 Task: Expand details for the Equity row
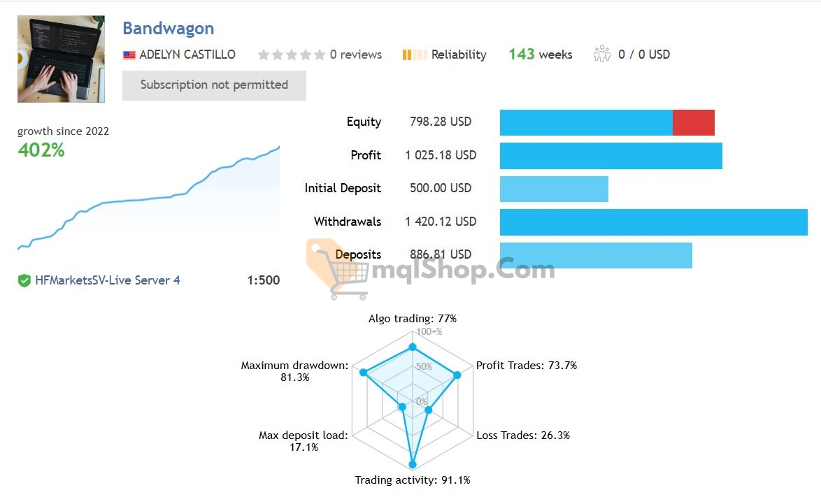point(364,122)
